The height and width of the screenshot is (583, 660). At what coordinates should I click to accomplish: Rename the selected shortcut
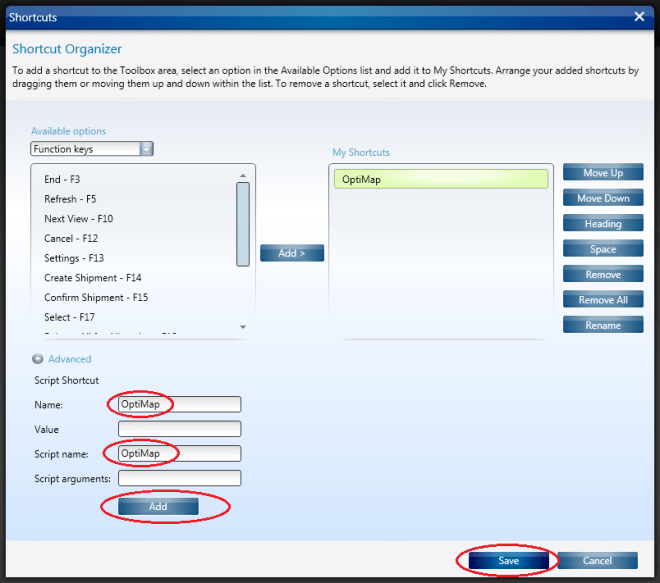click(x=602, y=325)
